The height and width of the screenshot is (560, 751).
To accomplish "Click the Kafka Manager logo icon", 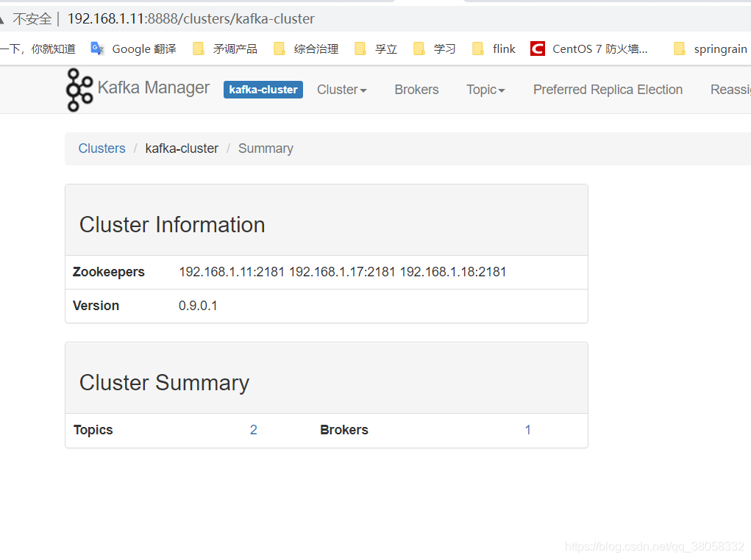I will [79, 90].
